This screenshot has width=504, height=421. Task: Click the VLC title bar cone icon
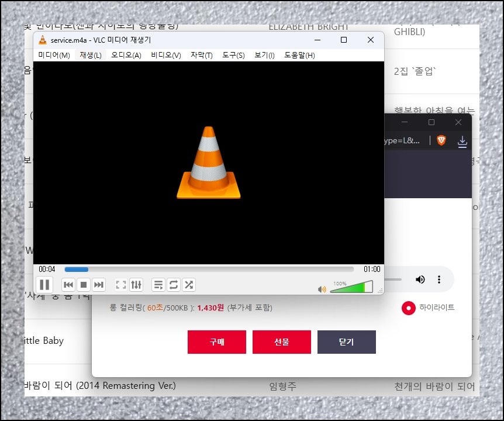pos(43,40)
